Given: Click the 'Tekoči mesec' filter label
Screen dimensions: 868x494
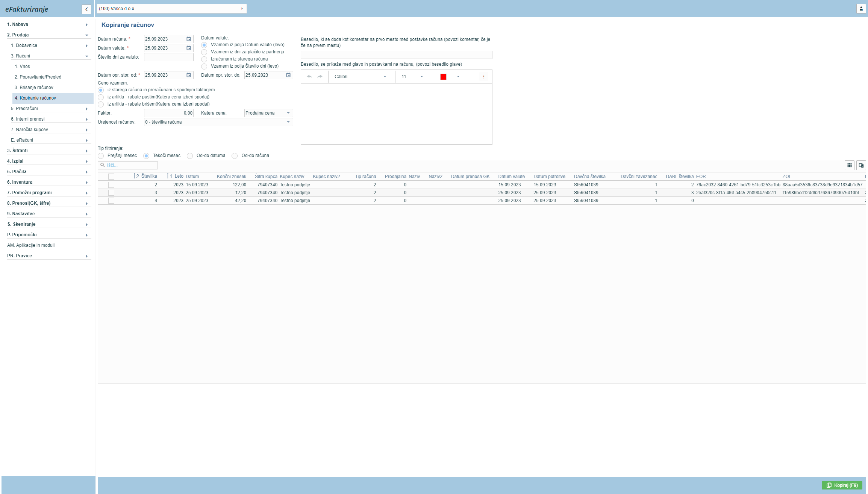Looking at the screenshot, I should (x=167, y=156).
